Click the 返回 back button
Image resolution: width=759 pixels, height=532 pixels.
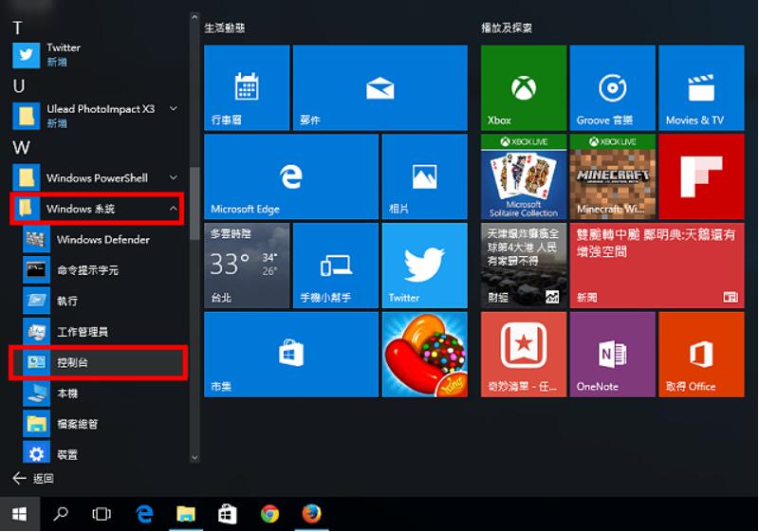(33, 478)
